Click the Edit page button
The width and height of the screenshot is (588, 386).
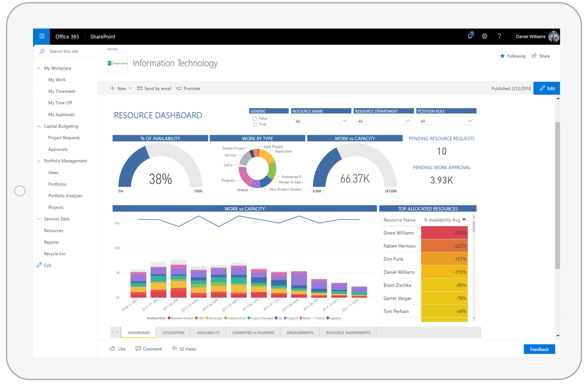[547, 88]
